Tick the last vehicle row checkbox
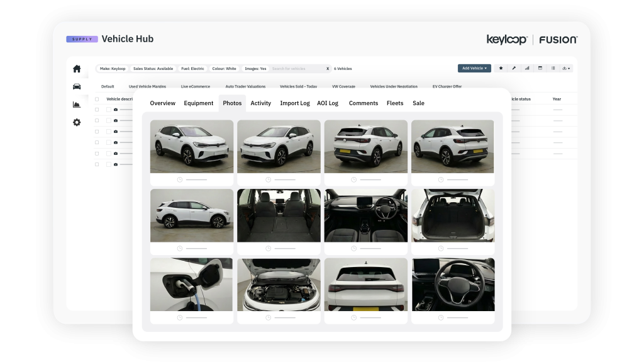The image size is (644, 364). pyautogui.click(x=97, y=164)
